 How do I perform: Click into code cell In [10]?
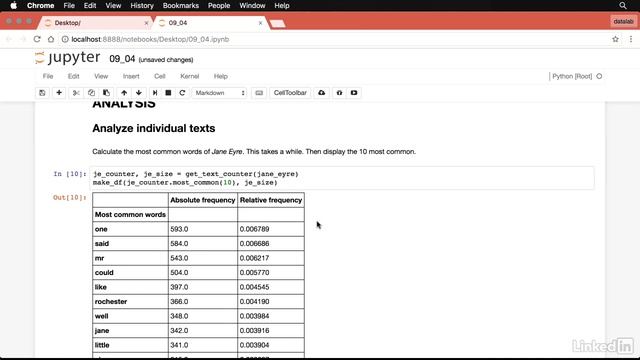342,178
